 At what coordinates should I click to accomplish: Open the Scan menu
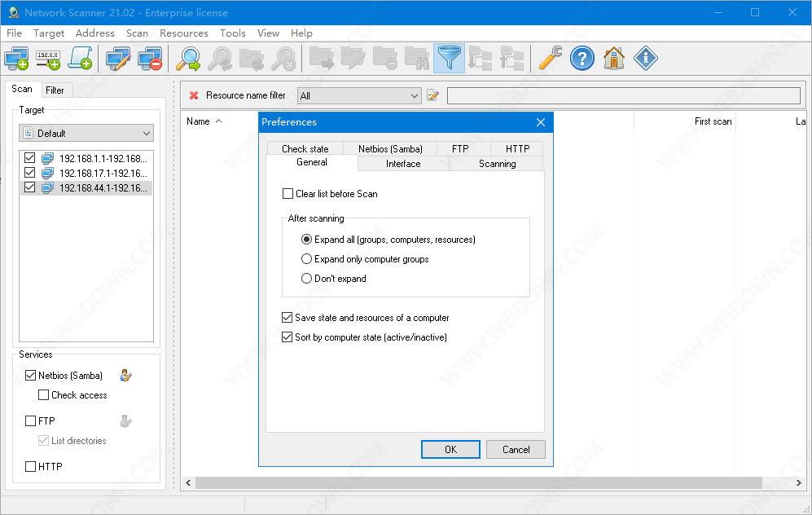(x=137, y=33)
